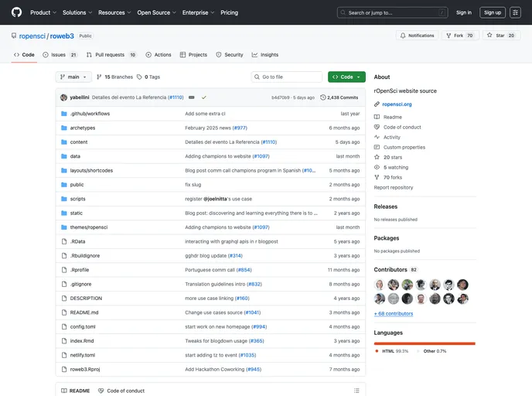Screen dimensions: 532x396
Task: Select the Code tab
Action: tap(24, 55)
